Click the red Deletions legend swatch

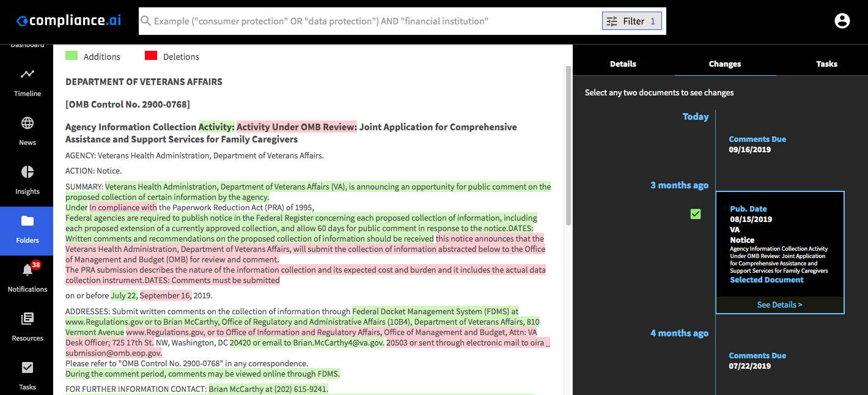pos(151,56)
